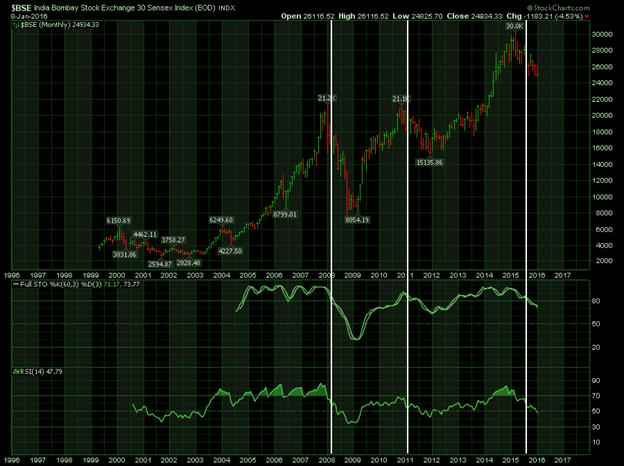Click year 2001 on the bottom RSI time axis
624x466 pixels.
tap(143, 460)
